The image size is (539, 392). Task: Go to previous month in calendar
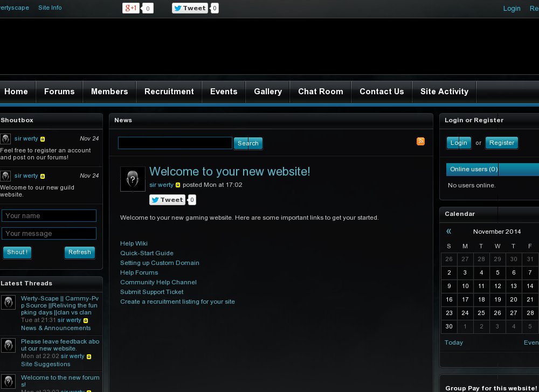(448, 232)
